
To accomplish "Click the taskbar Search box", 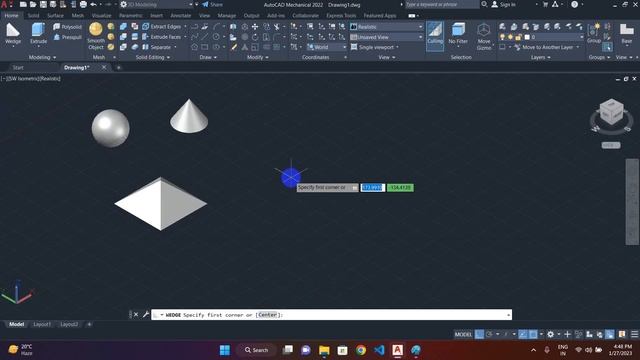I will (256, 350).
